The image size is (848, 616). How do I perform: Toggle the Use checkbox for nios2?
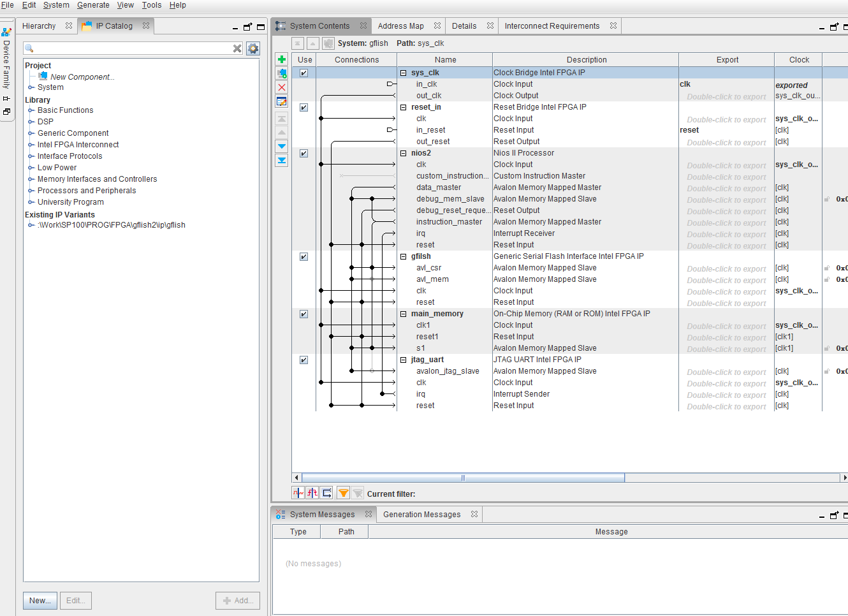pos(303,153)
